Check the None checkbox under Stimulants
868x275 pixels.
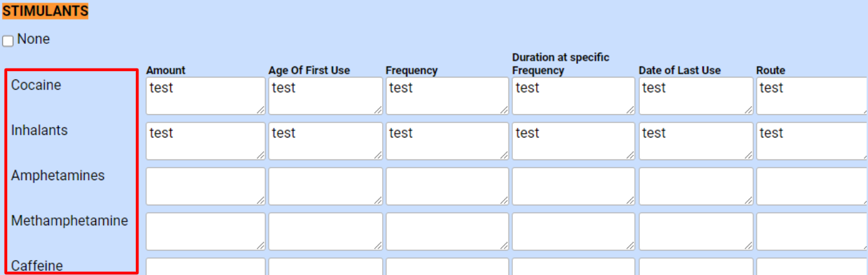coord(8,41)
